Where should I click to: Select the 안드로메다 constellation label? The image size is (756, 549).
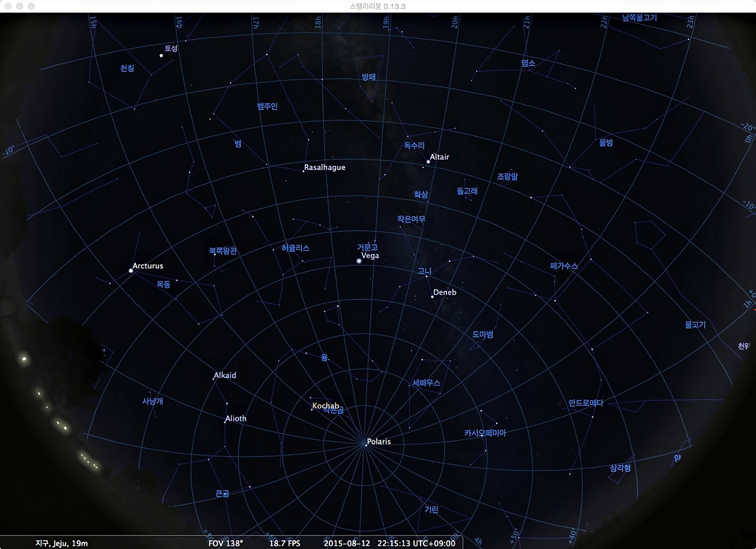pos(586,404)
